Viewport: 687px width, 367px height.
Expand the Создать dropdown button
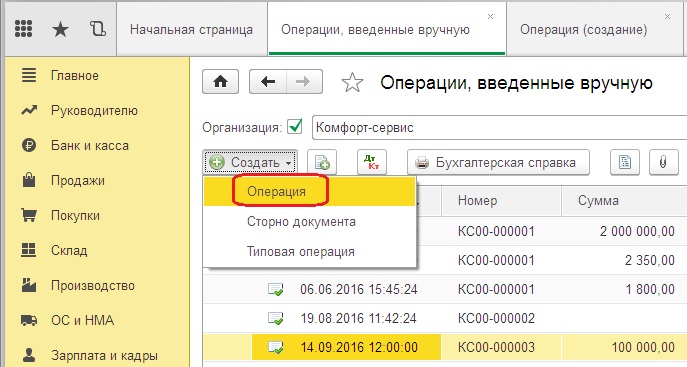[250, 162]
